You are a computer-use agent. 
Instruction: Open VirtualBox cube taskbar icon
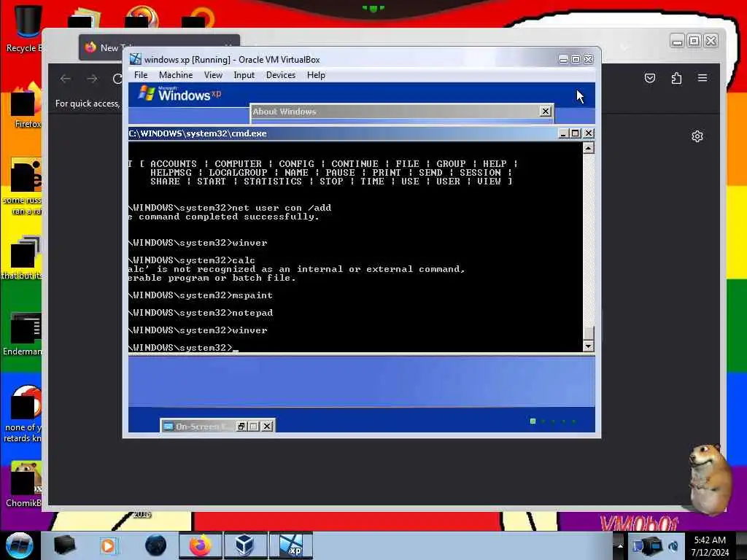(244, 545)
